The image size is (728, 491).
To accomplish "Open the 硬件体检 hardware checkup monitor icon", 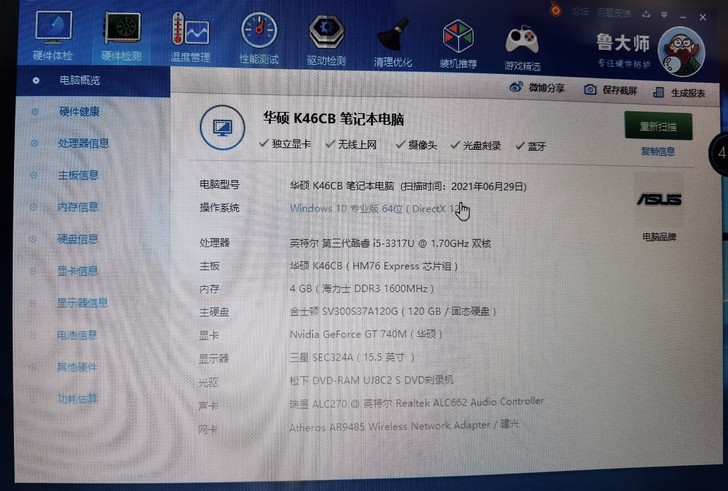I will coord(53,27).
